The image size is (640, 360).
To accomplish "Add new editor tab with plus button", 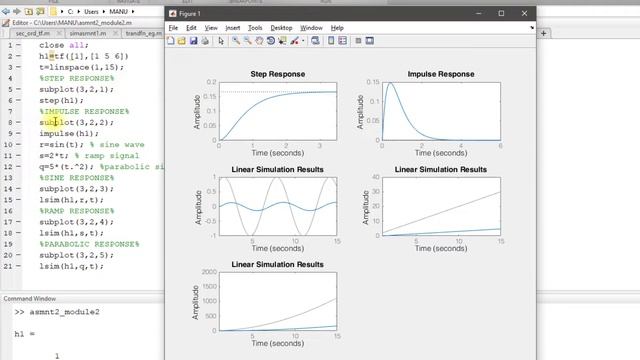I will tap(543, 33).
